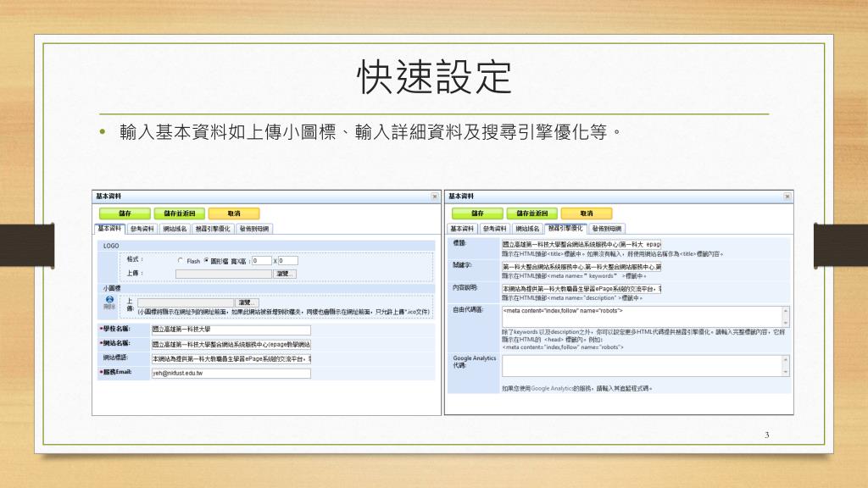Click 儲存 button in right dialog

pos(477,213)
